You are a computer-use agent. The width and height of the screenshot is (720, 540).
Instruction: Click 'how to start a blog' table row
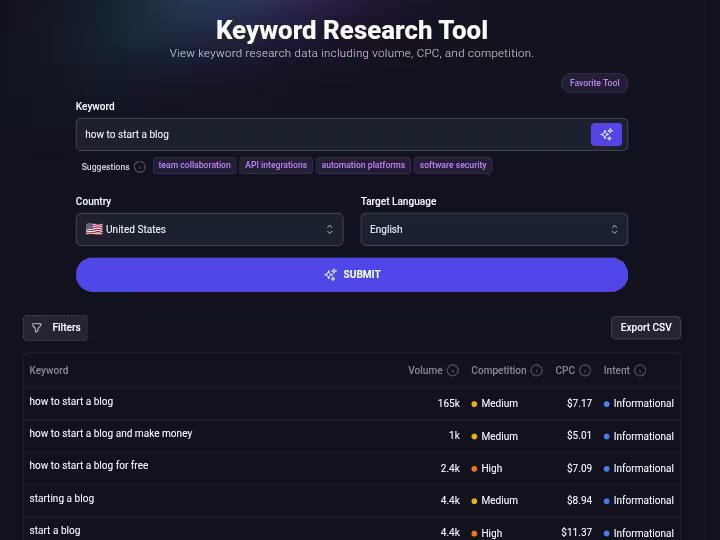[352, 403]
